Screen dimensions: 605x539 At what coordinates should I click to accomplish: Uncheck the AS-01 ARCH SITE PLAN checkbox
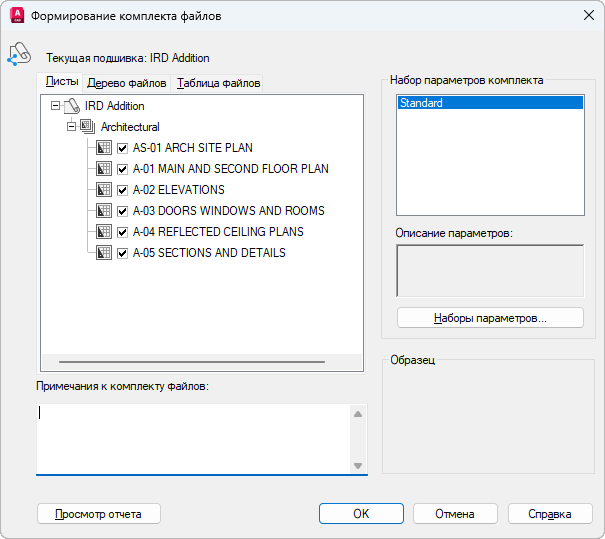point(123,148)
